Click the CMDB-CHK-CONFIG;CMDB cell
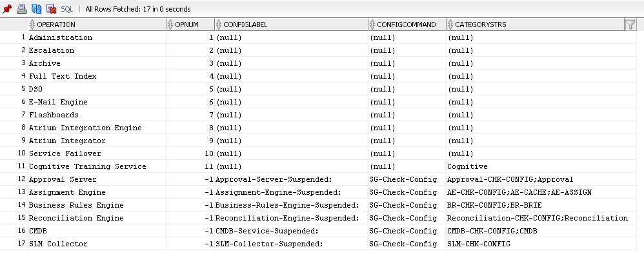 (541, 231)
